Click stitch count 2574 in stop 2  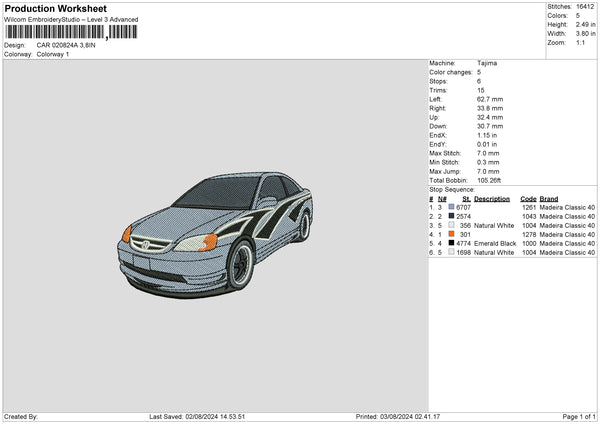pyautogui.click(x=463, y=216)
